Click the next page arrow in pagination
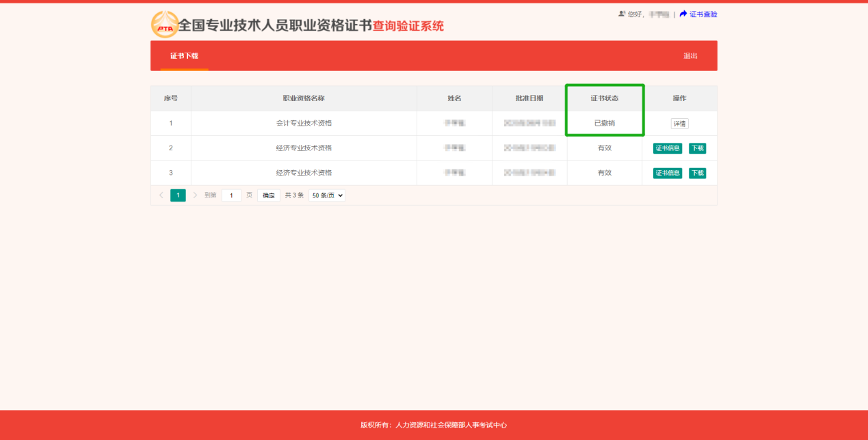The width and height of the screenshot is (868, 440). click(195, 195)
